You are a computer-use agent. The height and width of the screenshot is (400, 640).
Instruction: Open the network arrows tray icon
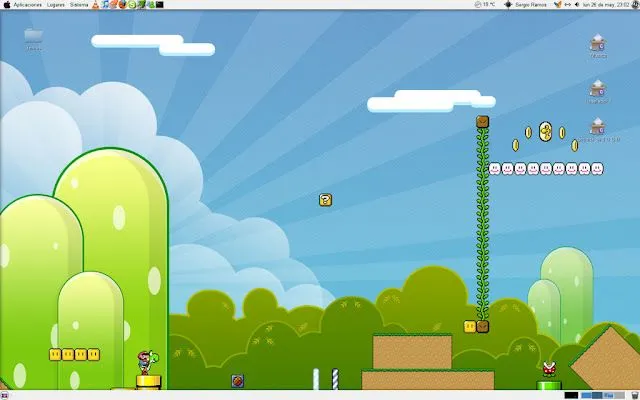(568, 4)
